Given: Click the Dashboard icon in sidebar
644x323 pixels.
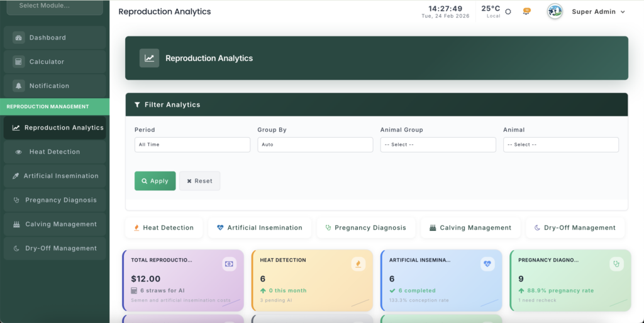Looking at the screenshot, I should pos(18,38).
